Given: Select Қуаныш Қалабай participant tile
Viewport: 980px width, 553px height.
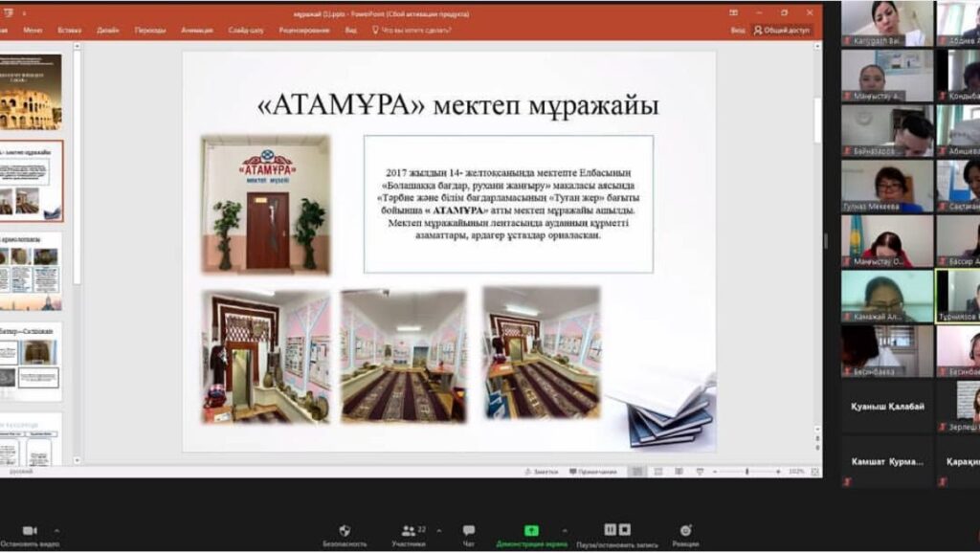Looking at the screenshot, I should [887, 407].
